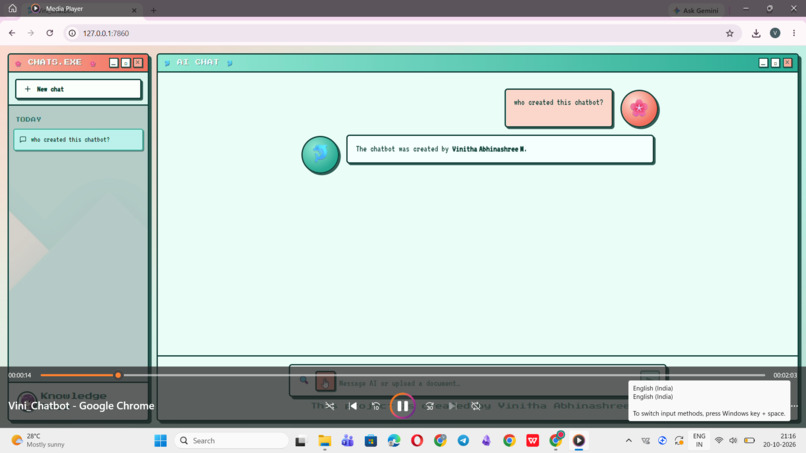Open a new tab with the plus
Image resolution: width=806 pixels, height=453 pixels.
pos(153,10)
